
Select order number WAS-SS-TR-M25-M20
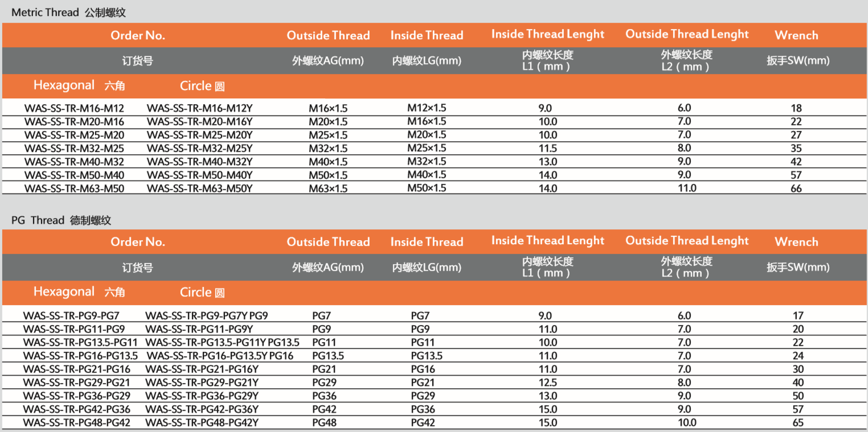coord(74,135)
